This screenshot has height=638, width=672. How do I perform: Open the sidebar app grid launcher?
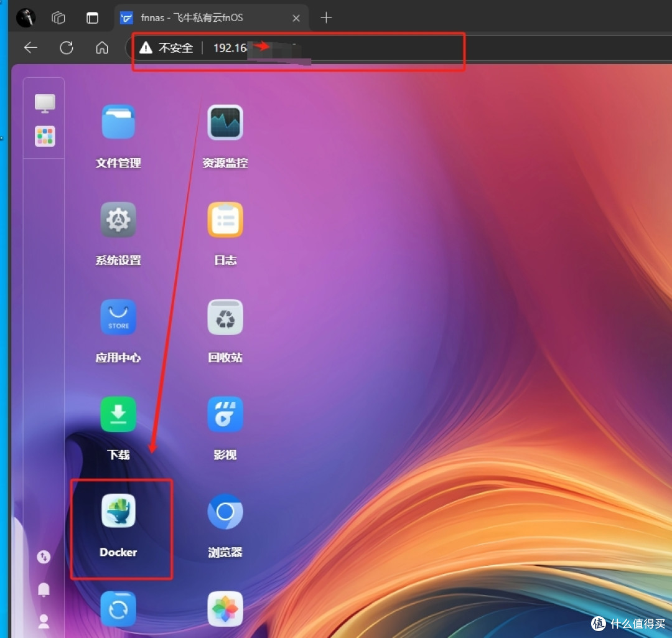45,136
